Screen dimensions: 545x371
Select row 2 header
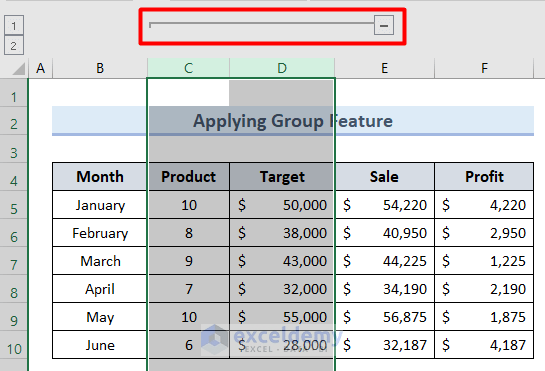click(x=14, y=121)
